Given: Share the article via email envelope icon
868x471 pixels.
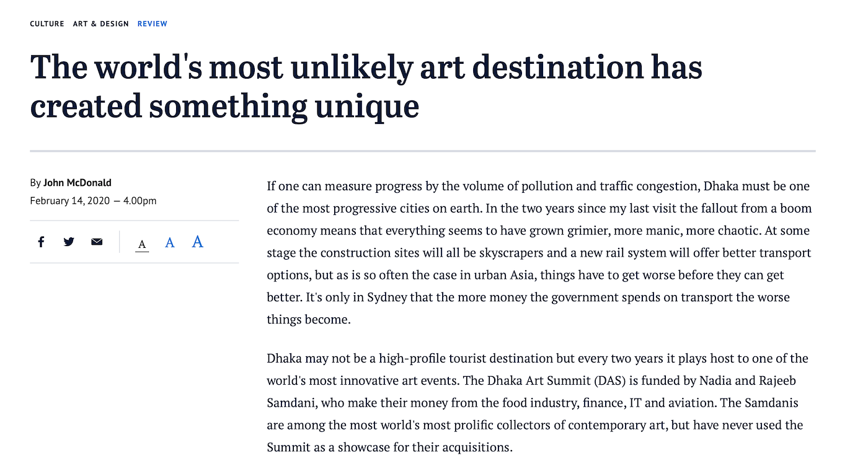Looking at the screenshot, I should [x=97, y=242].
